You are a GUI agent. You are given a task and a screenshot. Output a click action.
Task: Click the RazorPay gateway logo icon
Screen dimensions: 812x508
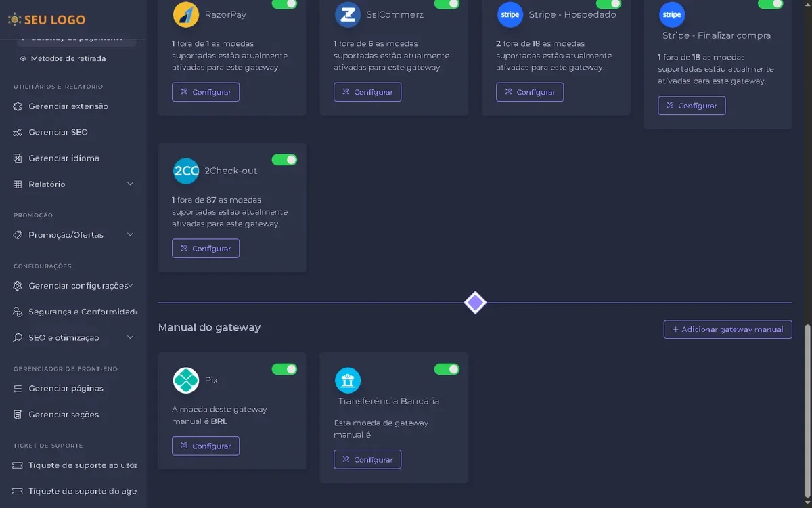(186, 14)
